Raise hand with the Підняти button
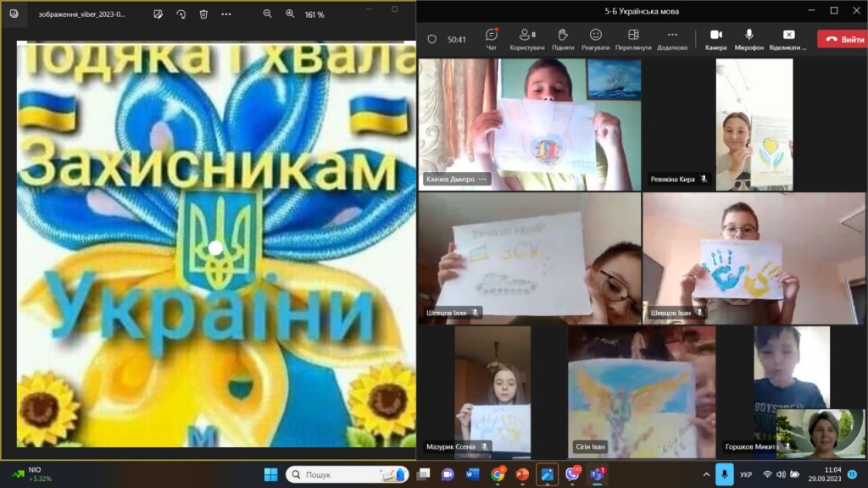 [x=561, y=38]
